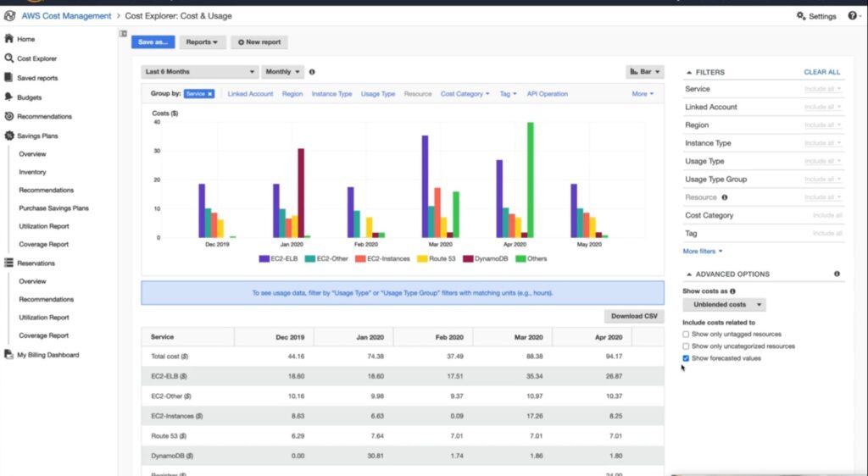Click the Budgets icon in sidebar
The height and width of the screenshot is (476, 868).
(x=8, y=97)
